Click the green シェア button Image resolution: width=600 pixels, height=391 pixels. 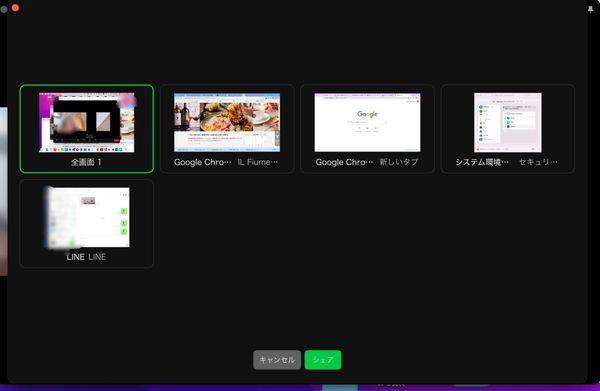tap(323, 360)
